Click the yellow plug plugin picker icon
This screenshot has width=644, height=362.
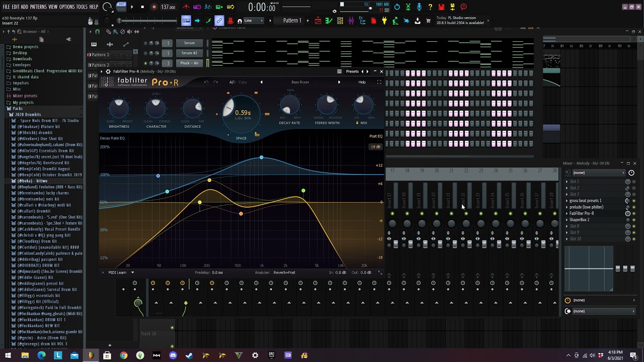(x=384, y=21)
